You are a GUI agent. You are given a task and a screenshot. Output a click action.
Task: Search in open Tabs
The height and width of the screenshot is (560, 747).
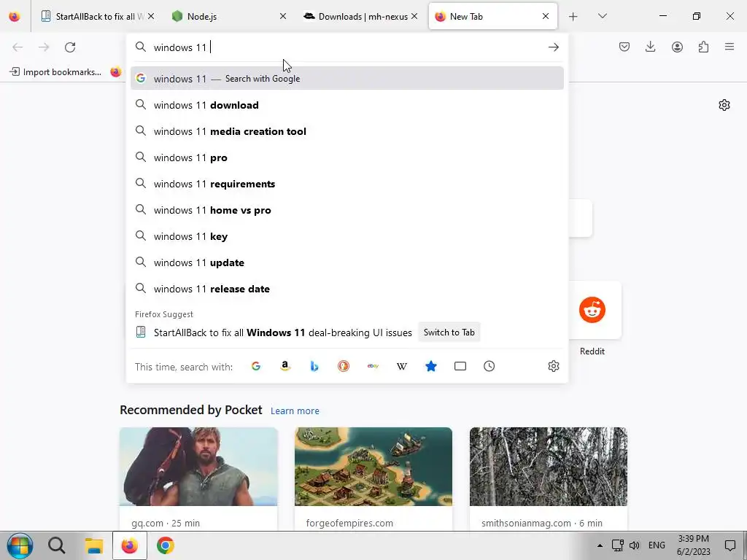click(x=460, y=366)
